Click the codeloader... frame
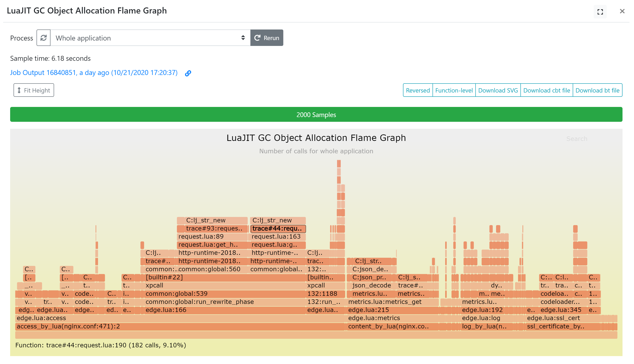Viewport: 634px width, 364px height. click(x=563, y=302)
